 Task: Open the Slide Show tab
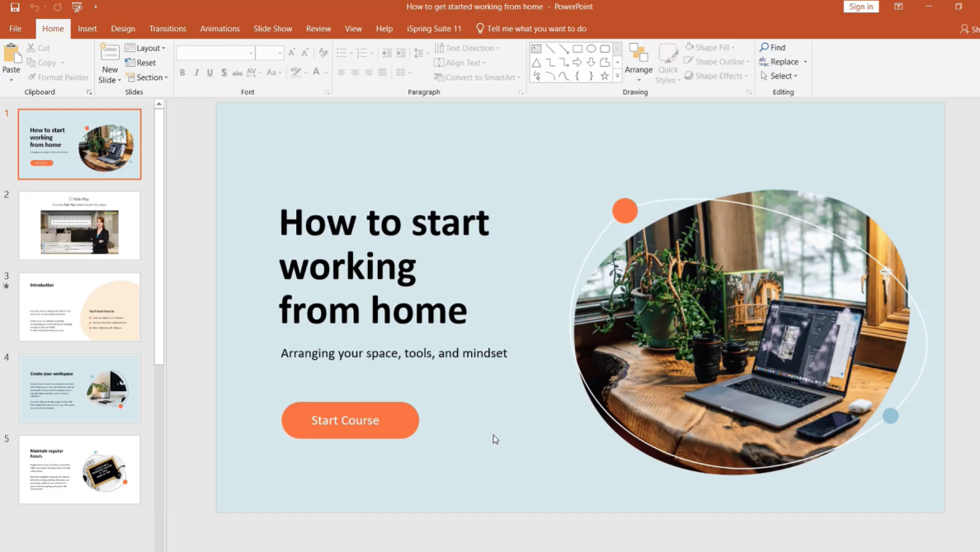coord(272,29)
